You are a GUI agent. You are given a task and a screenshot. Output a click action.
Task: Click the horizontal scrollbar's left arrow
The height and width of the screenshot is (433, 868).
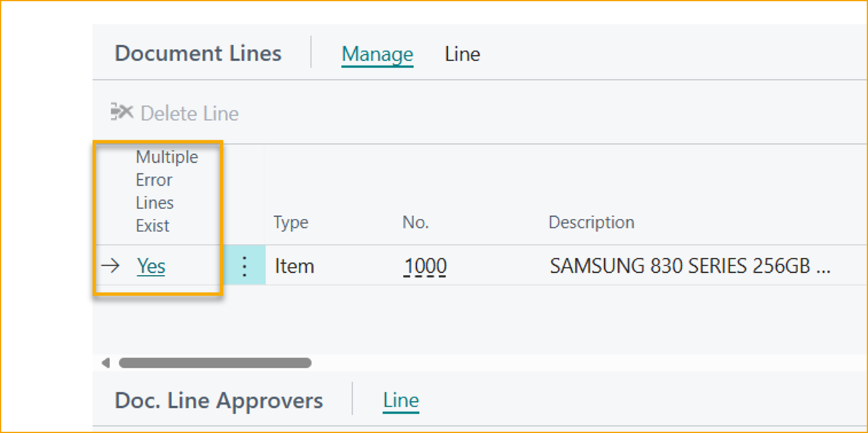click(x=106, y=362)
